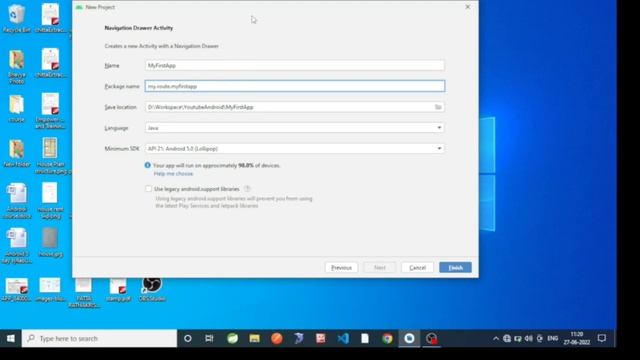Open the Windows Start menu
640x360 pixels.
coord(11,338)
